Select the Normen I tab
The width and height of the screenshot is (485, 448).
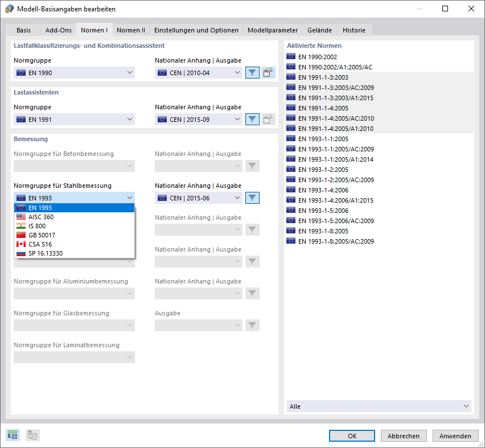tap(94, 30)
